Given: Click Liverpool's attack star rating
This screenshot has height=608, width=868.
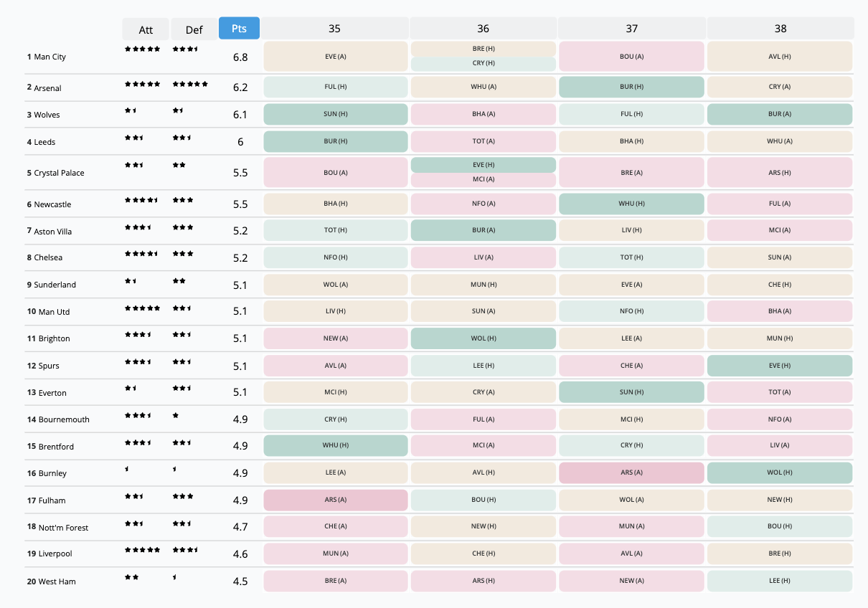Looking at the screenshot, I should (x=143, y=550).
